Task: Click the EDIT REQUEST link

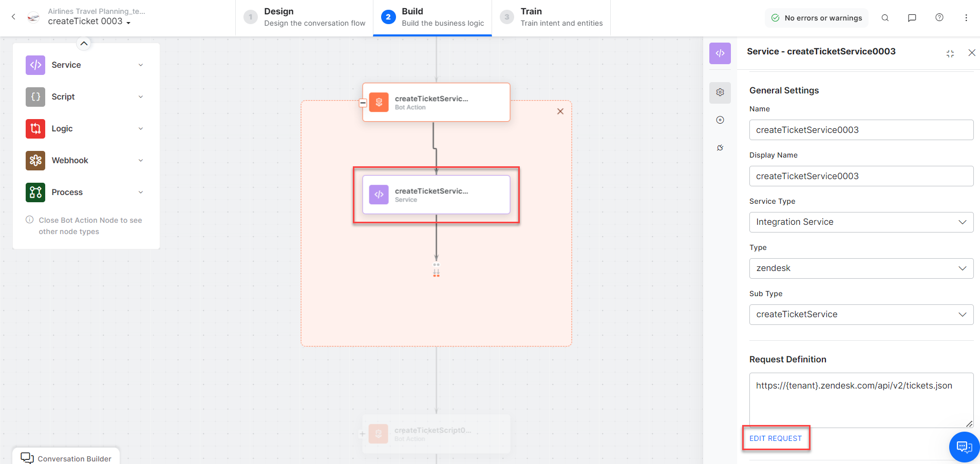Action: pos(775,438)
